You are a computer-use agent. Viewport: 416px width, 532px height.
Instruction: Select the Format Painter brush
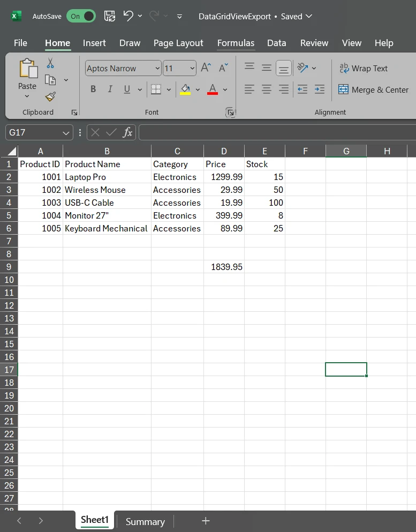point(50,96)
